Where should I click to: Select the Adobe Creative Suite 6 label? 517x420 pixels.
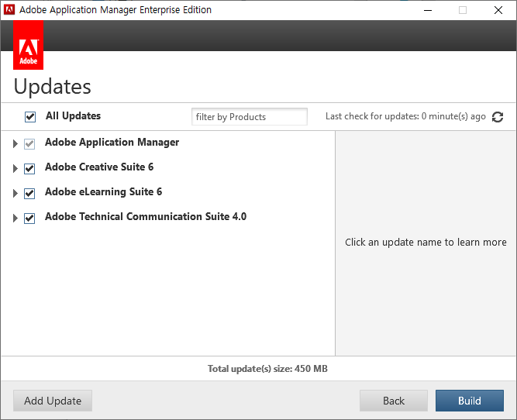(x=99, y=167)
